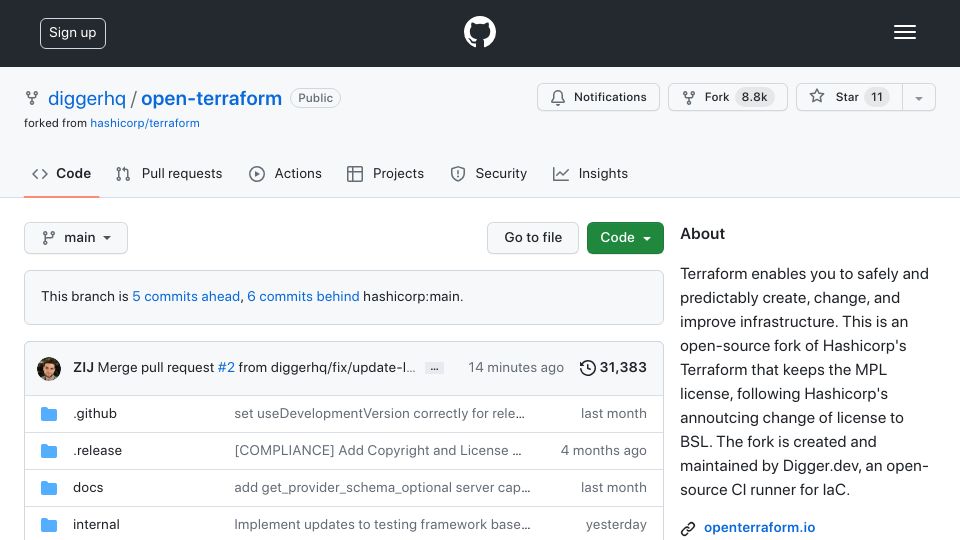Click ZIJ author name in commit

[x=83, y=367]
